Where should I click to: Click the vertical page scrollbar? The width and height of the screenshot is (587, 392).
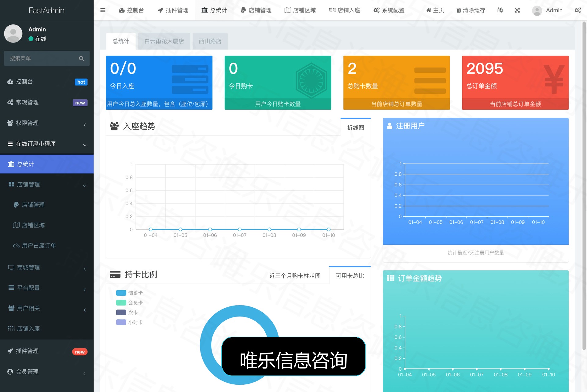(584, 186)
